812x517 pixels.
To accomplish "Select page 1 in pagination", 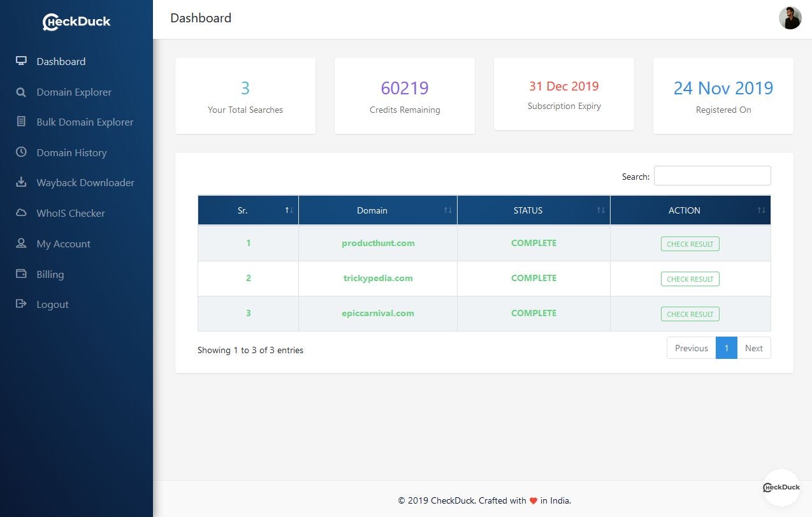I will pyautogui.click(x=727, y=348).
